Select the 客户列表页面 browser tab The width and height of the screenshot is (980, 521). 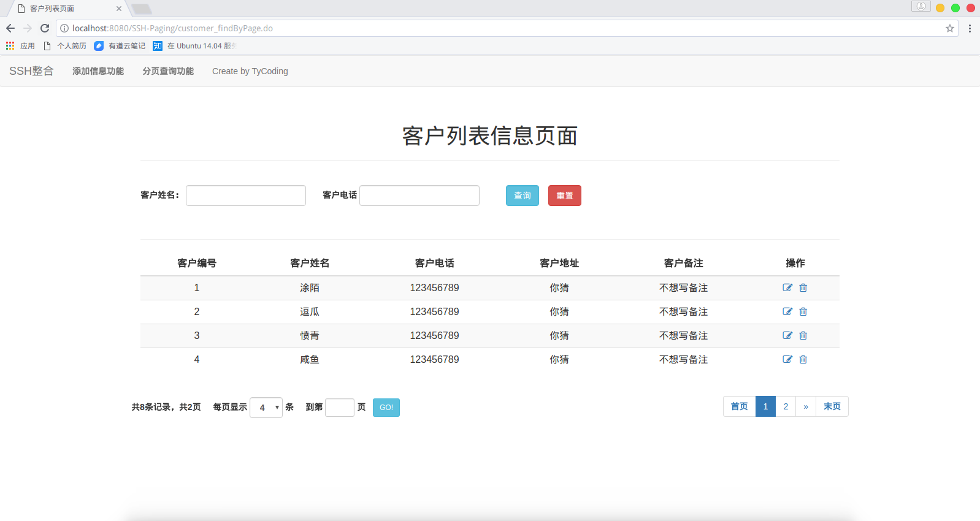click(67, 9)
